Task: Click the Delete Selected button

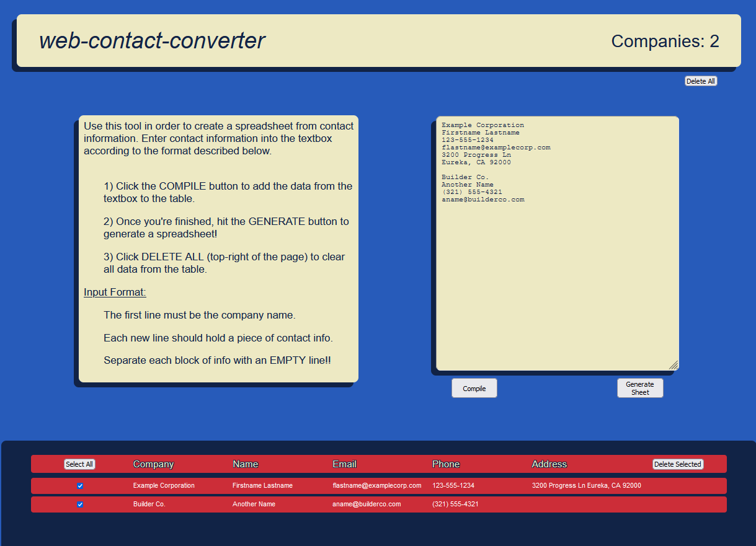Action: (677, 464)
